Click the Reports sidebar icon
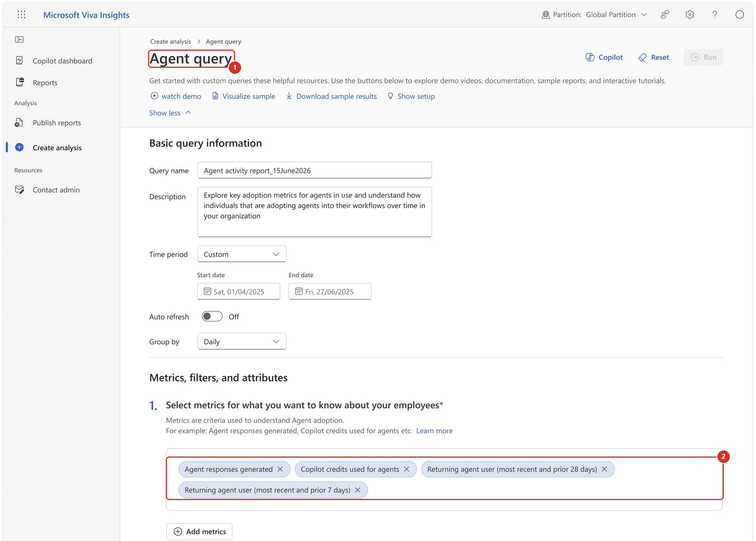This screenshot has width=756, height=541. 20,82
